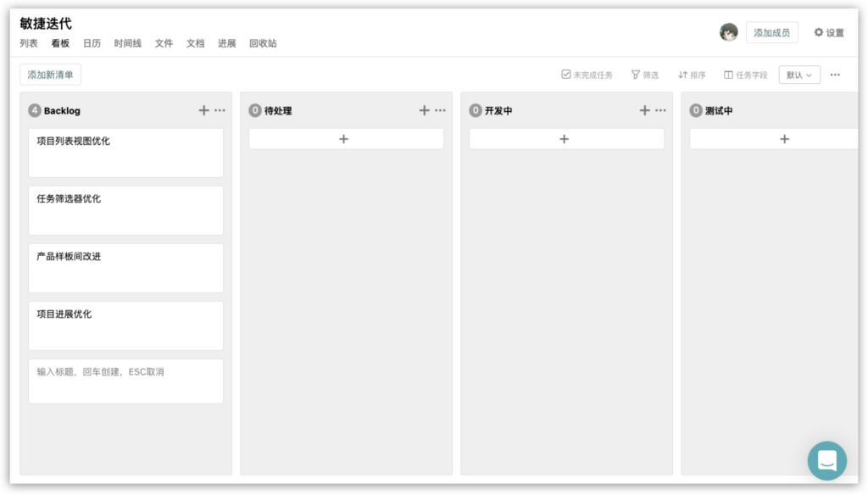Viewport: 868px width, 495px height.
Task: Click the plus icon in 待处理 column header
Action: pos(424,110)
